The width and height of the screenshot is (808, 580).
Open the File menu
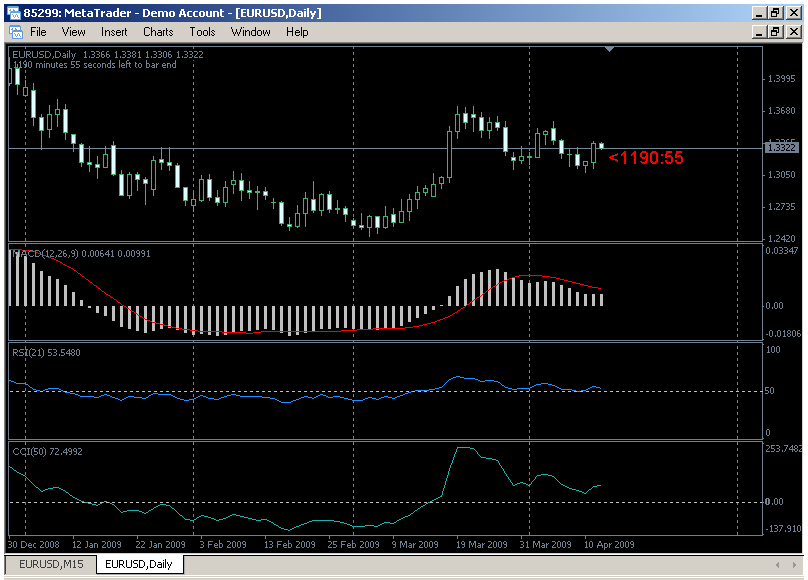tap(37, 31)
